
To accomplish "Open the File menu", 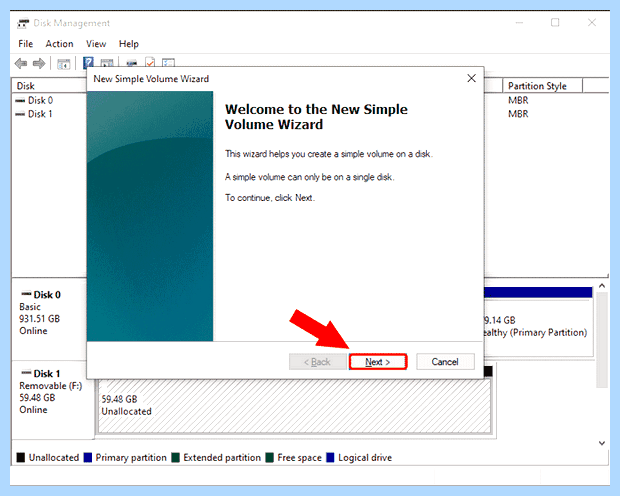I will (26, 44).
